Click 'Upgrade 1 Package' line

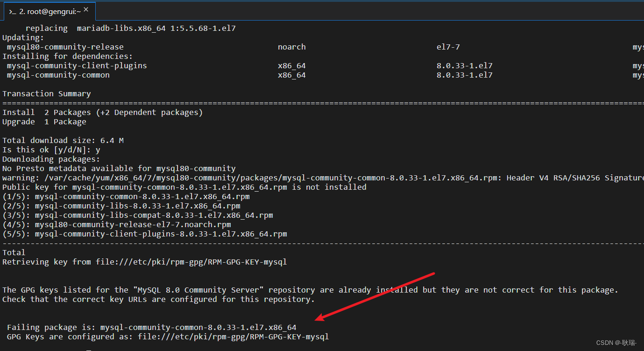point(44,122)
